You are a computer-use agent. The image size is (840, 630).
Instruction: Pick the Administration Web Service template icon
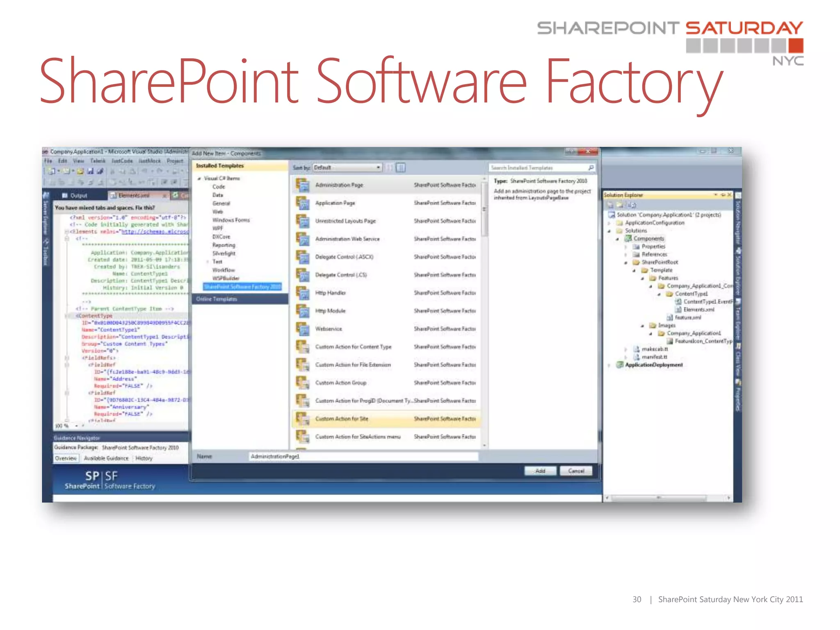[x=303, y=239]
